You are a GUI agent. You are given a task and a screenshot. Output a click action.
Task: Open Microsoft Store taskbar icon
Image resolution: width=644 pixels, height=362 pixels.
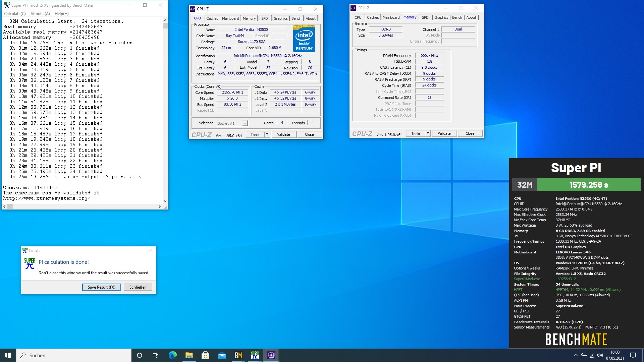click(205, 355)
